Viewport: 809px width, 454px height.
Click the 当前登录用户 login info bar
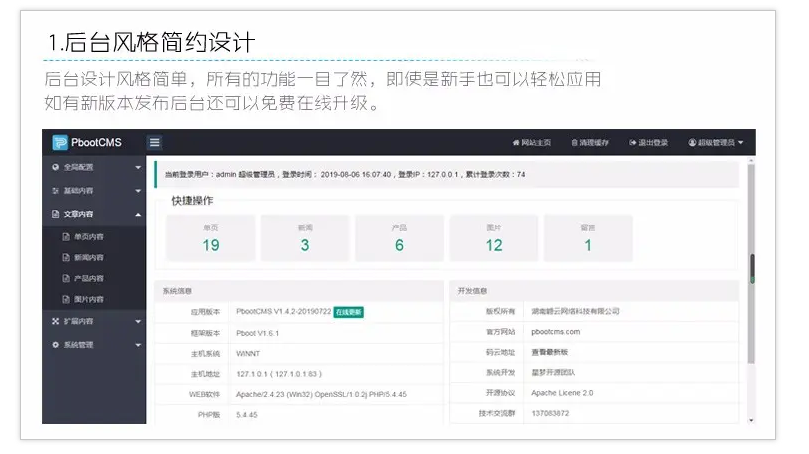tap(447, 174)
